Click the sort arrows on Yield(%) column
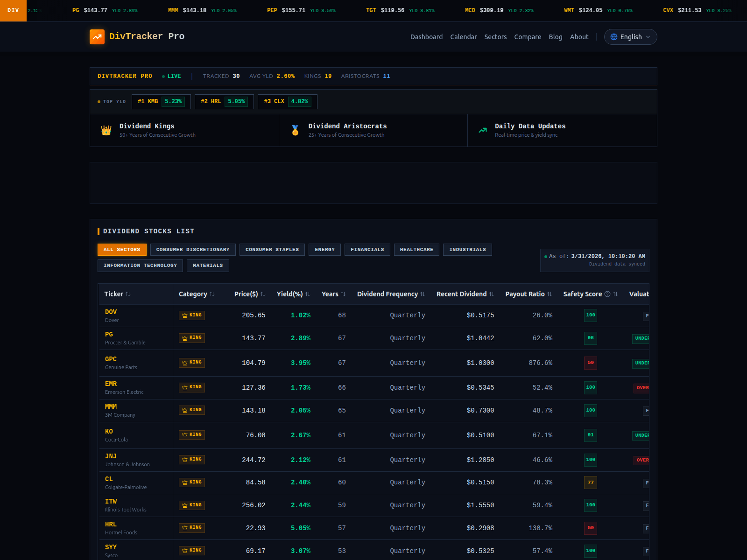The image size is (747, 560). 307,294
